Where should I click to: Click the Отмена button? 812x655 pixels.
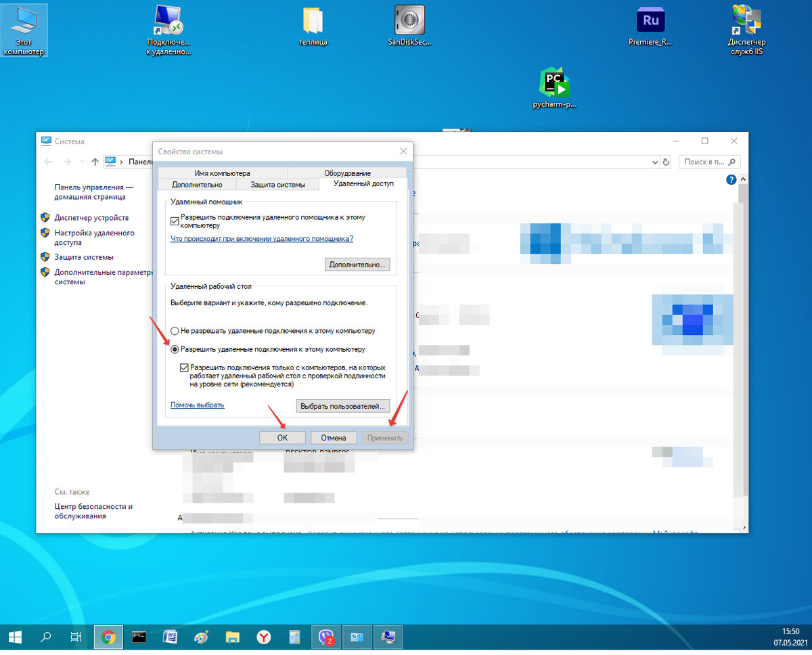coord(334,438)
